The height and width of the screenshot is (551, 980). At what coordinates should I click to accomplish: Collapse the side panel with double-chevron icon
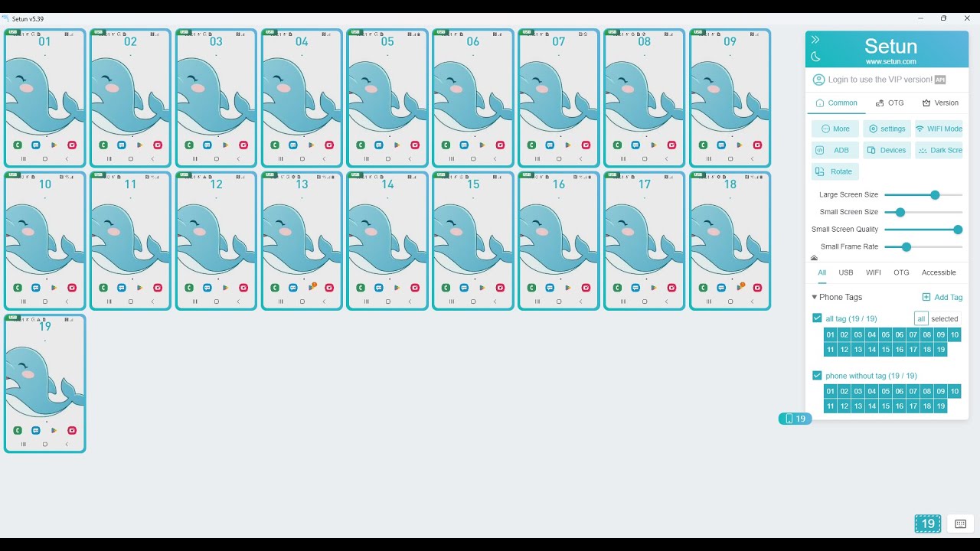click(815, 40)
